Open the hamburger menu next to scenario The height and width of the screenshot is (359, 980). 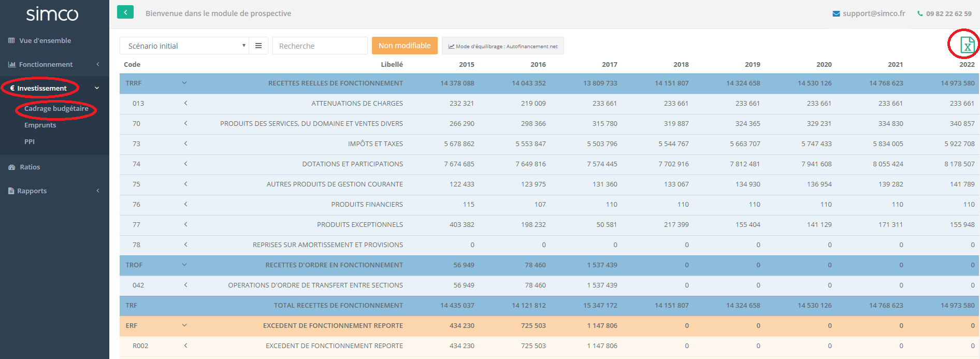258,46
